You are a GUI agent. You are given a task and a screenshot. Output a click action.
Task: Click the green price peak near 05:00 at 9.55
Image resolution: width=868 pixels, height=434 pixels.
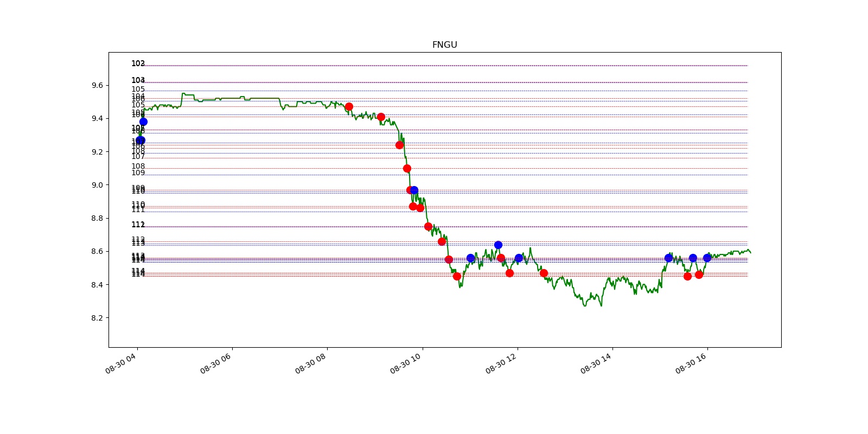tap(183, 93)
